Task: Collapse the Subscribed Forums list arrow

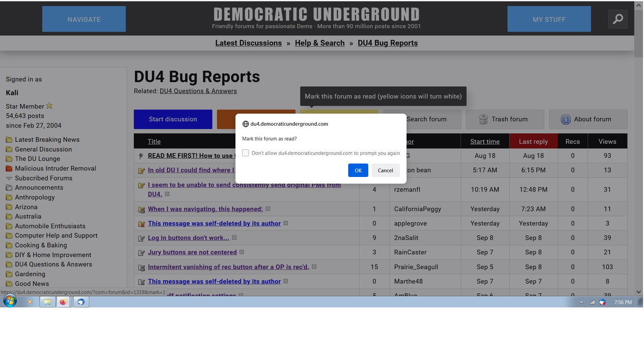Action: (9, 178)
